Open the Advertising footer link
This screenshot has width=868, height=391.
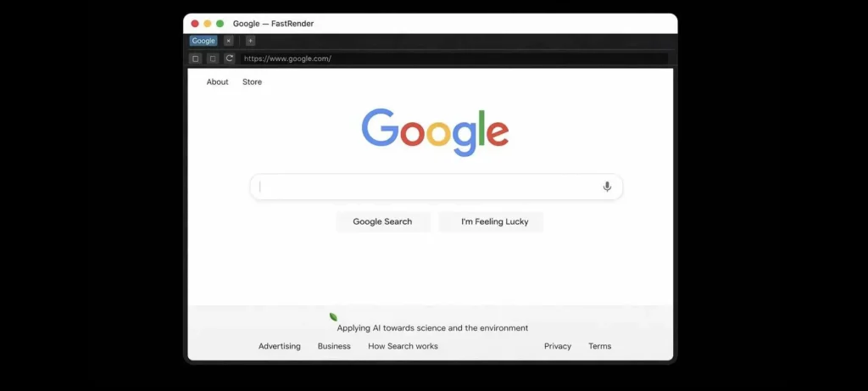coord(280,346)
